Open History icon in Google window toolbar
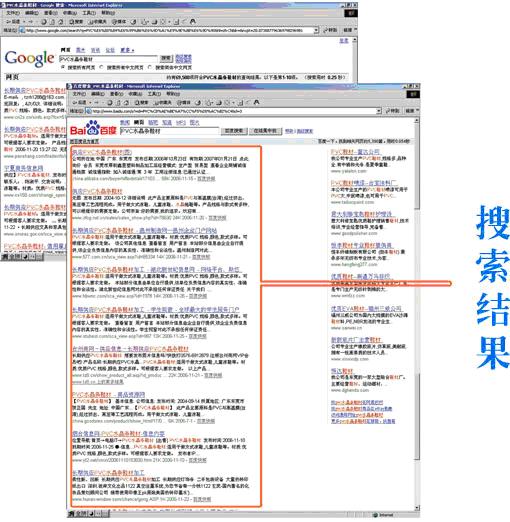This screenshot has width=510, height=522. (133, 22)
